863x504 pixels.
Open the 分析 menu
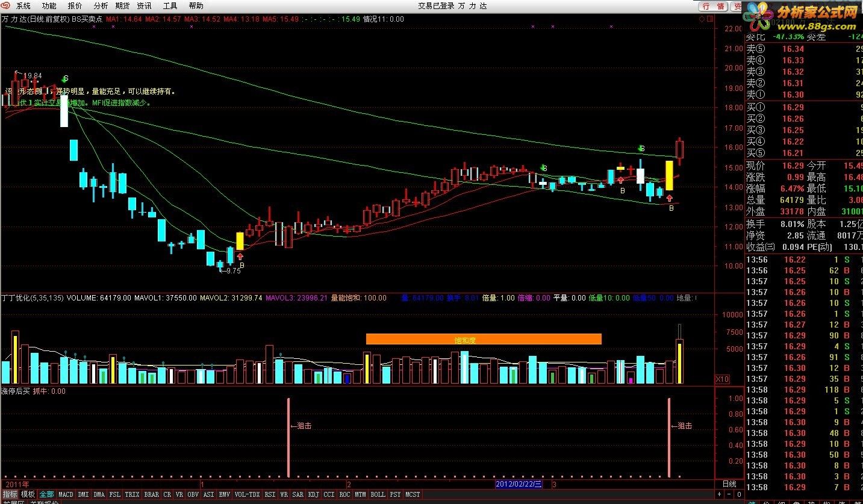pyautogui.click(x=101, y=6)
